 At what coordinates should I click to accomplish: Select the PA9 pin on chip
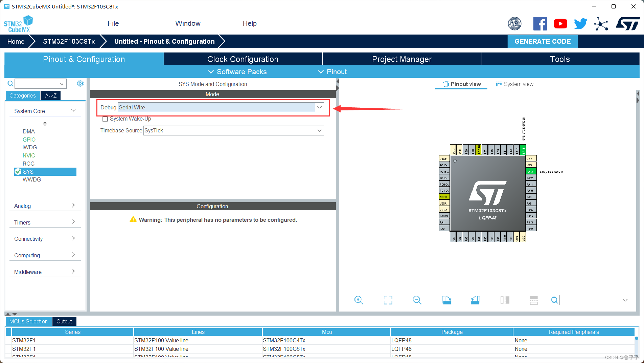(x=531, y=197)
